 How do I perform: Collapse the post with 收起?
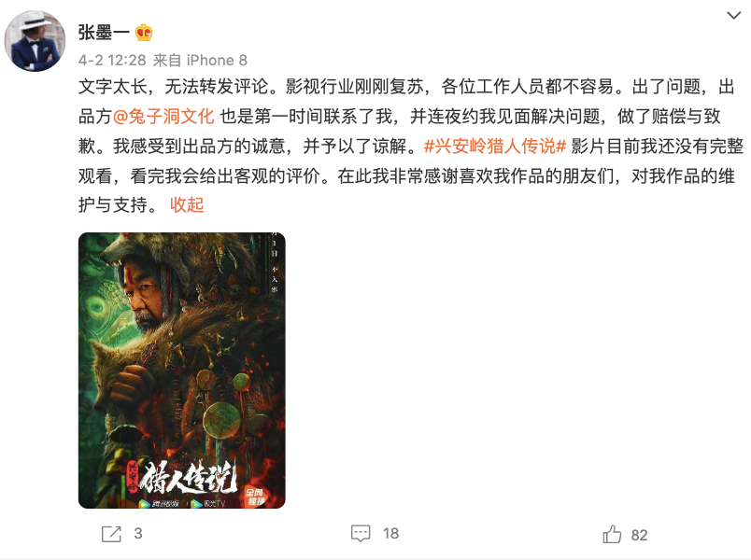click(187, 204)
